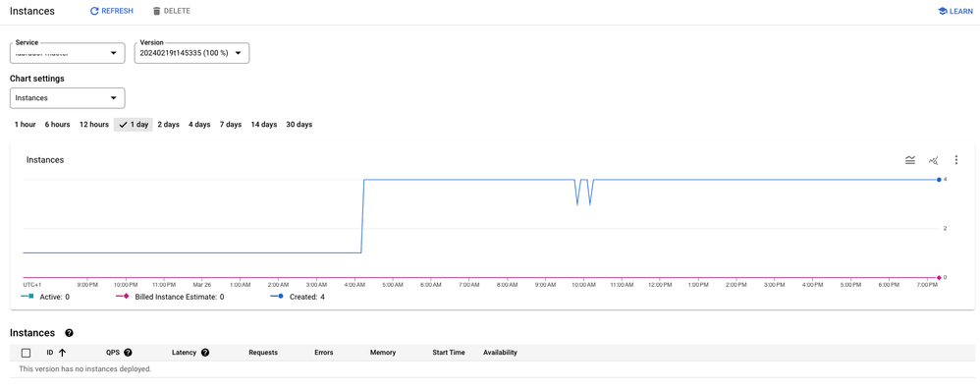Screen dimensions: 980x390
Task: Click the Memory column header
Action: point(383,353)
